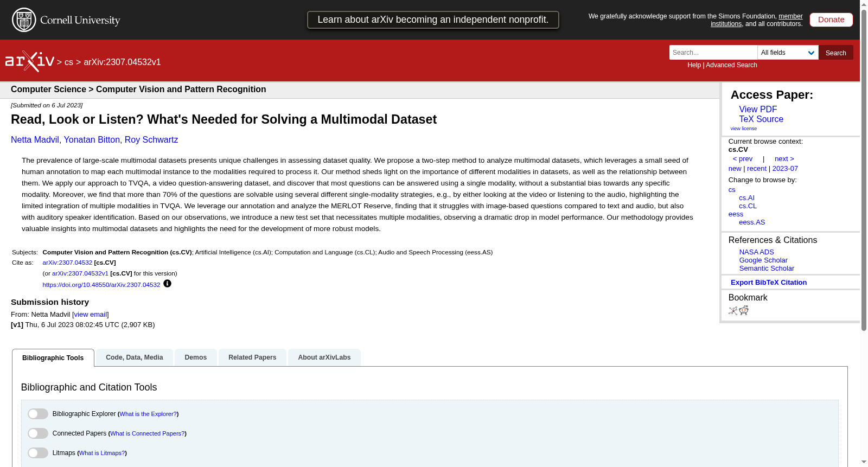The height and width of the screenshot is (467, 868).
Task: Select the Demos tab
Action: click(x=196, y=357)
